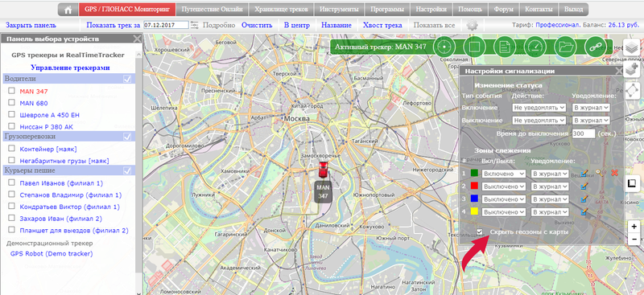Viewport: 644px width, 295px height.
Task: Click the document report icon in green toolbar
Action: click(505, 47)
